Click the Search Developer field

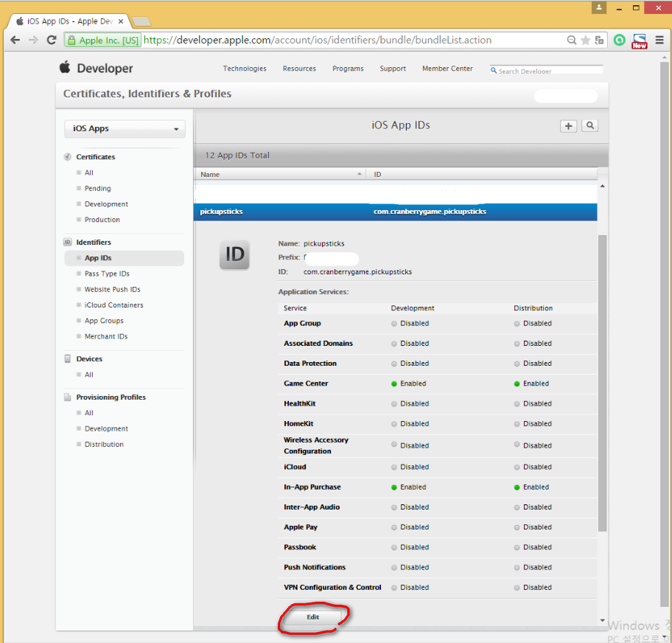tap(547, 70)
